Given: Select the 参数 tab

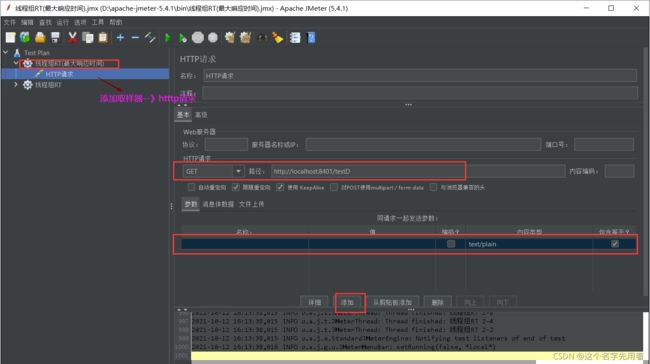Looking at the screenshot, I should [191, 204].
